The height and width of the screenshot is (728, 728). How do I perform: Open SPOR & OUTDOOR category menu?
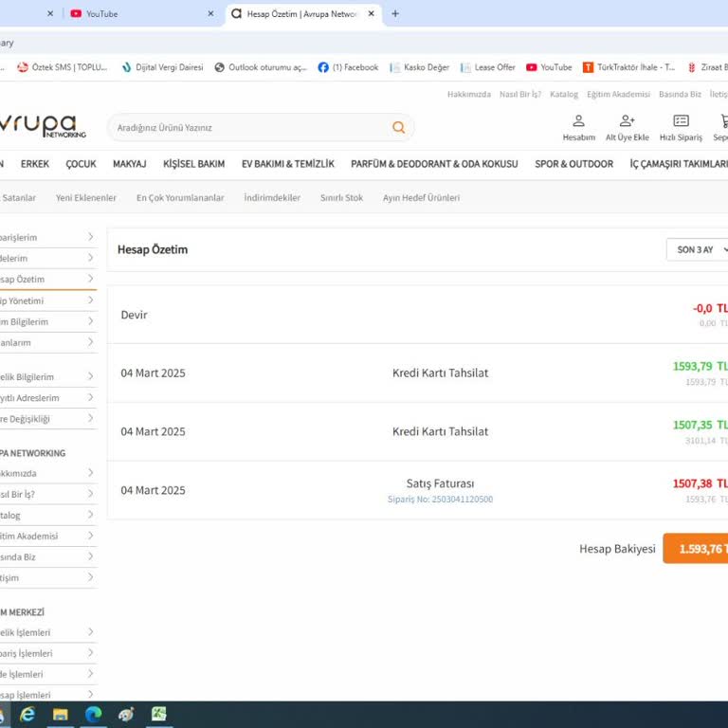coord(573,164)
